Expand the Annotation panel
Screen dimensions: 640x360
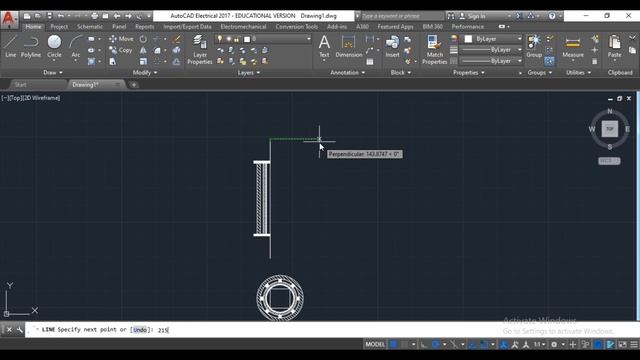[x=347, y=73]
